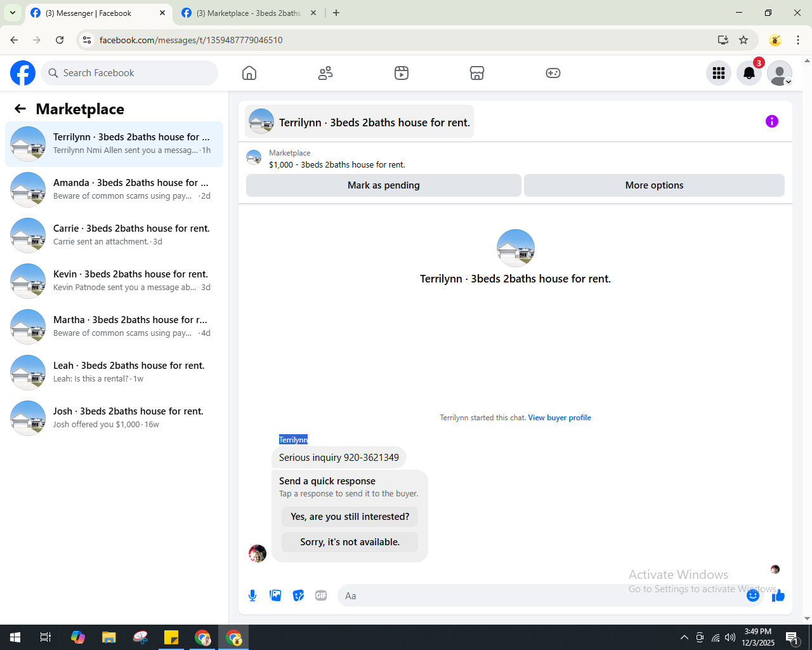
Task: Open the Marketplace storefront icon
Action: (477, 73)
